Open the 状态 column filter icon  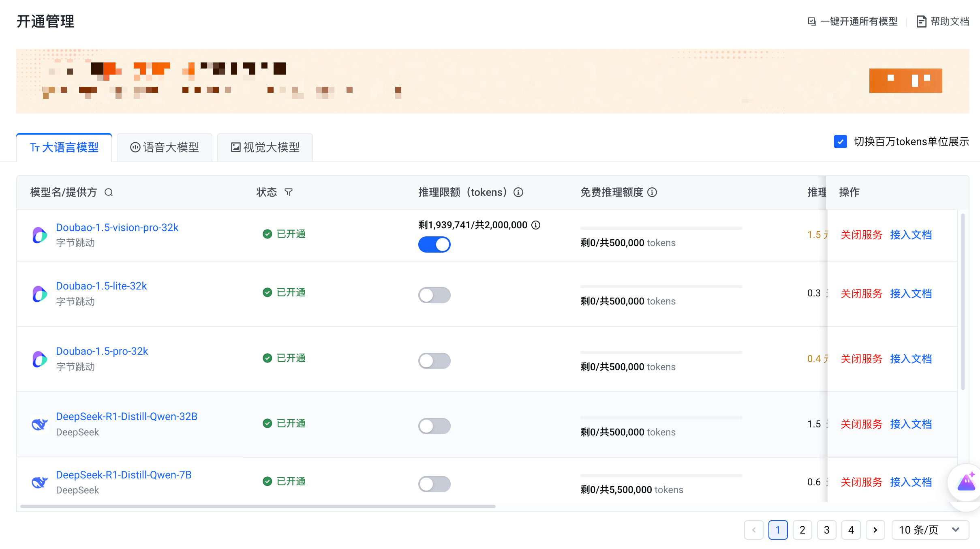[289, 192]
